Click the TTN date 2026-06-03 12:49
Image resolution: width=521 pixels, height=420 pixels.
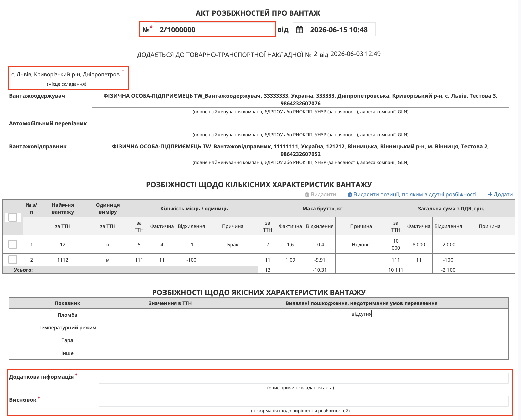tap(356, 54)
